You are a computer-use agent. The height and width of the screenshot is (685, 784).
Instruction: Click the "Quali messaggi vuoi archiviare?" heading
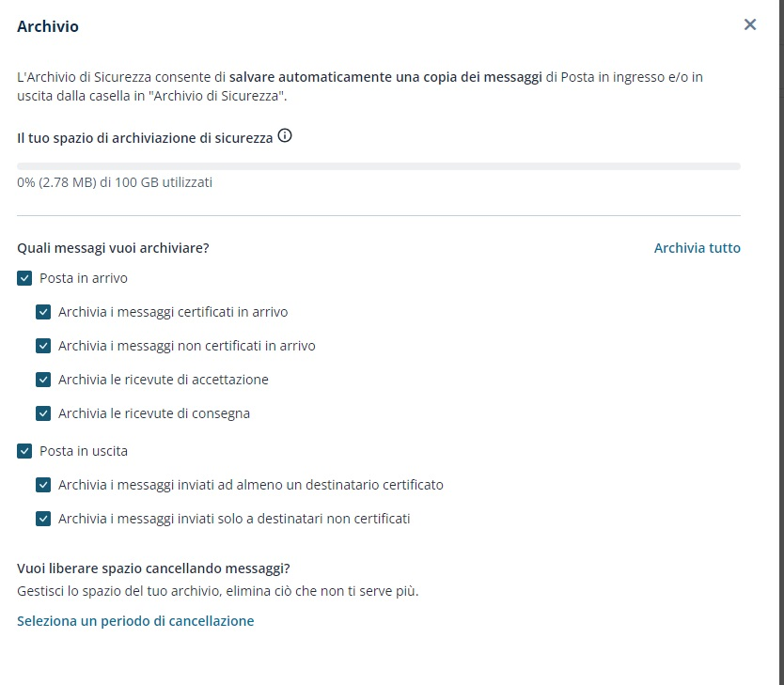click(113, 248)
